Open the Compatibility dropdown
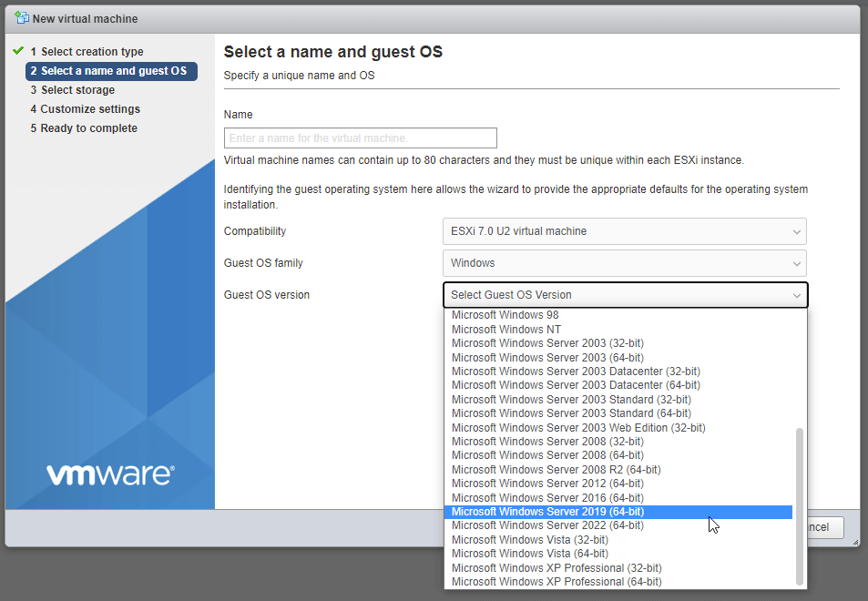 click(625, 231)
